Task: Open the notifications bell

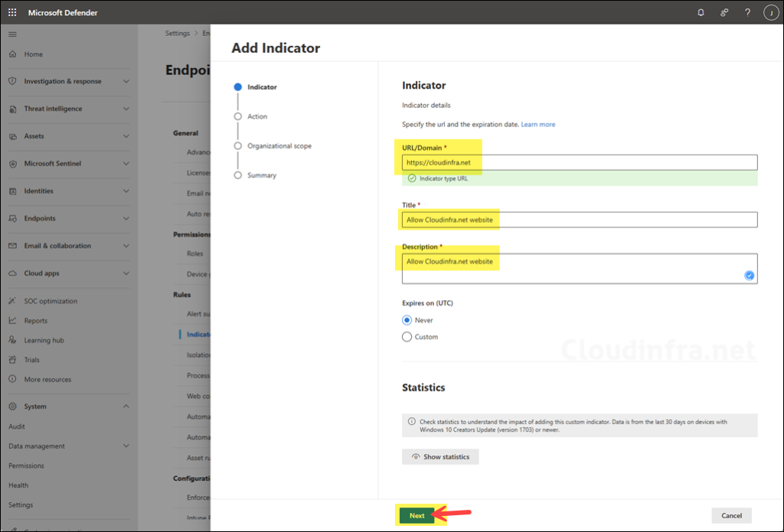Action: [700, 12]
